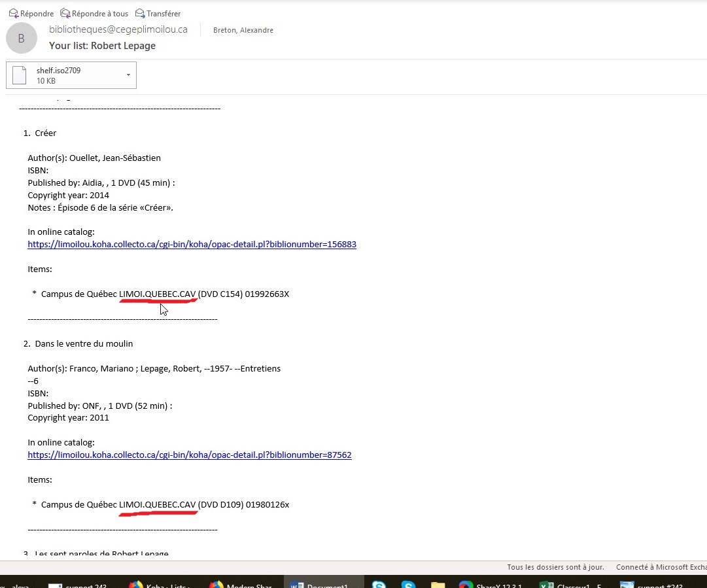
Task: Click the email subject "Your list: Robert Lepage"
Action: [x=102, y=46]
